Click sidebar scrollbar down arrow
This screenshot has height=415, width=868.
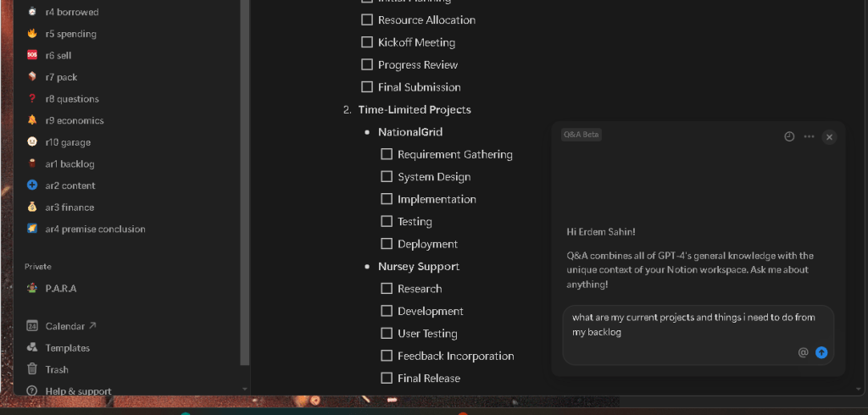(x=245, y=389)
